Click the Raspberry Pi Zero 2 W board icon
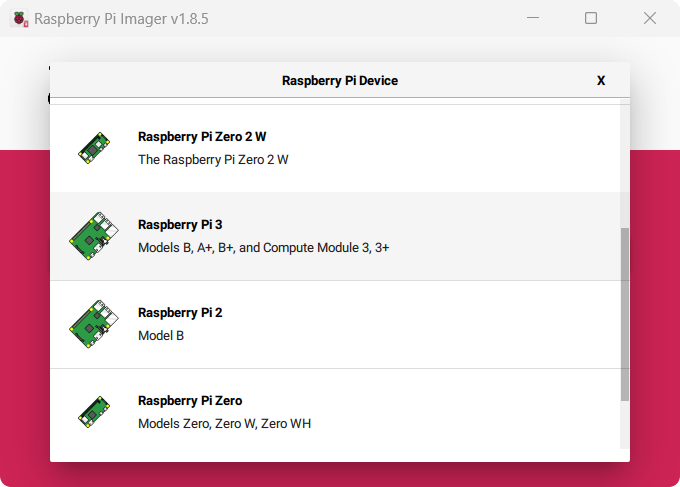The width and height of the screenshot is (680, 487). (94, 148)
